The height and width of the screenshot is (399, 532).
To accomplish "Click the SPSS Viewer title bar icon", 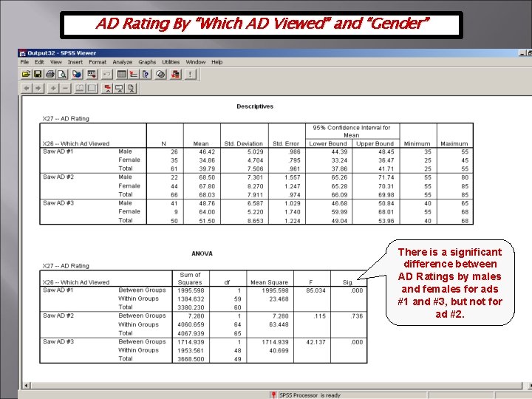I will pos(23,53).
